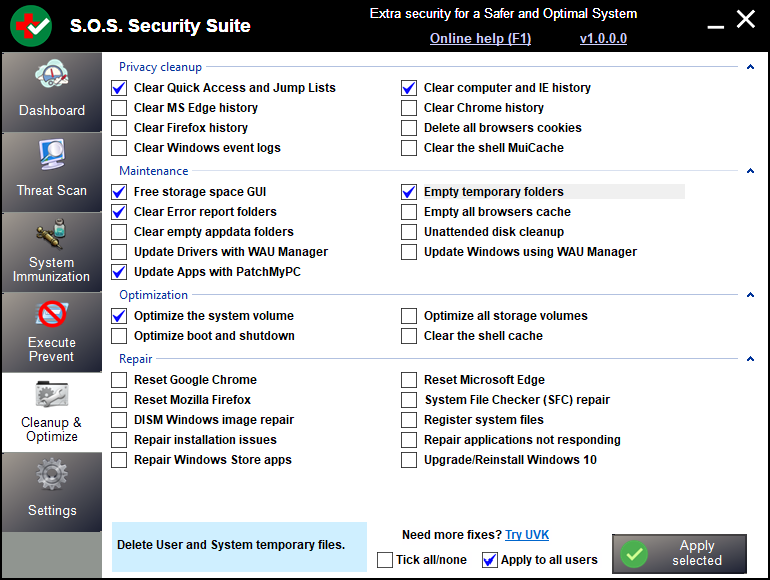Image resolution: width=770 pixels, height=580 pixels.
Task: Enable Clear Chrome history checkbox
Action: 409,108
